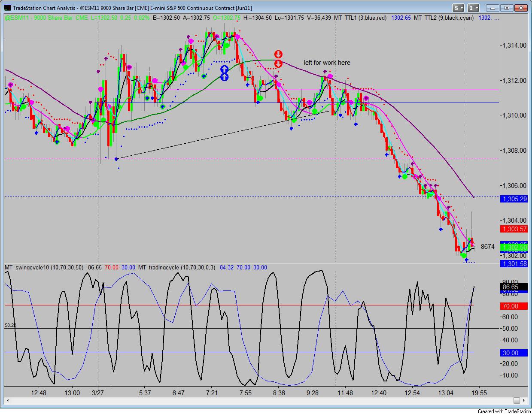
Task: Click the scrollbar left arrow button
Action: (x=7, y=401)
